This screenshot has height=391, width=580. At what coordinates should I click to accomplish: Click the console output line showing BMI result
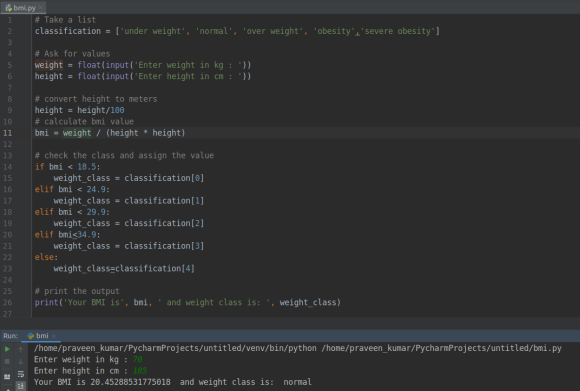(173, 382)
